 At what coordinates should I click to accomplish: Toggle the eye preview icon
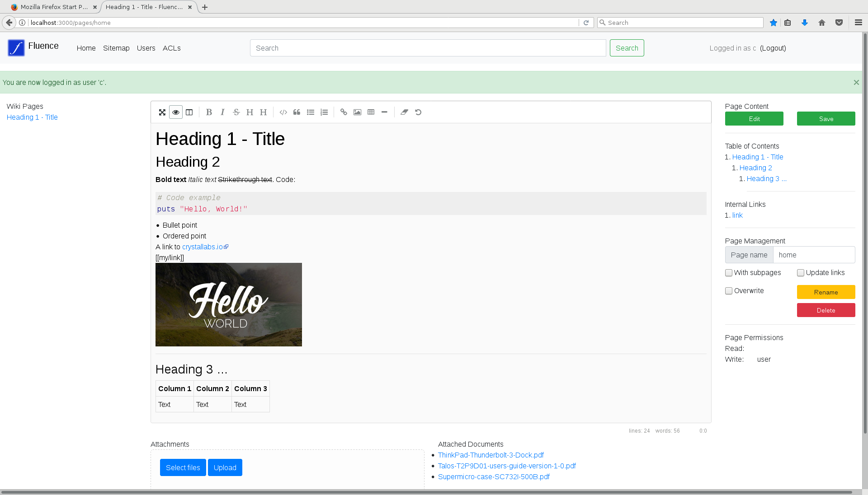pos(176,112)
